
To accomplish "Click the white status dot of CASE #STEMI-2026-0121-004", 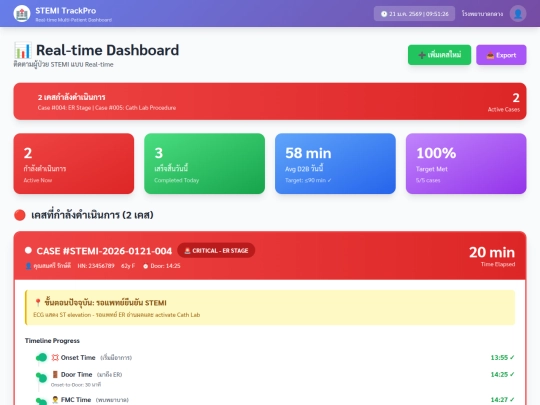I will (x=28, y=250).
